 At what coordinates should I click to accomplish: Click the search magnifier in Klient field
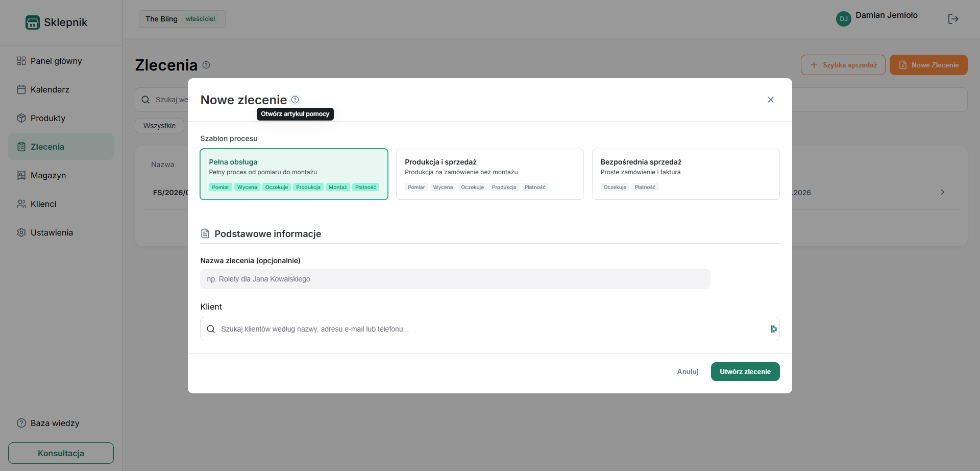coord(211,329)
